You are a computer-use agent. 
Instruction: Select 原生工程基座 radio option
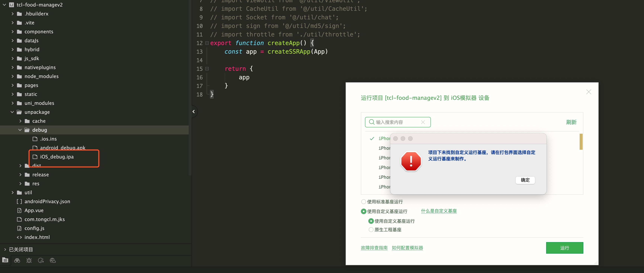371,230
